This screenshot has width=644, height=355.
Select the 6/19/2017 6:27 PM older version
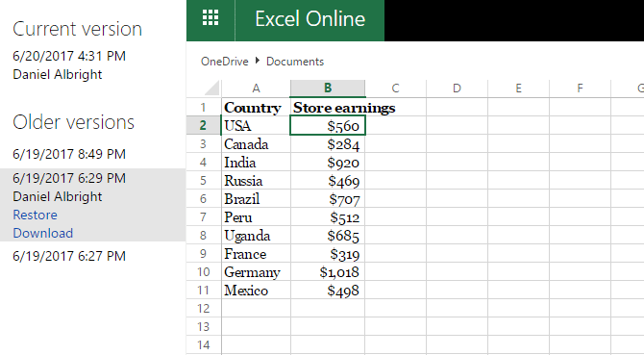(69, 256)
